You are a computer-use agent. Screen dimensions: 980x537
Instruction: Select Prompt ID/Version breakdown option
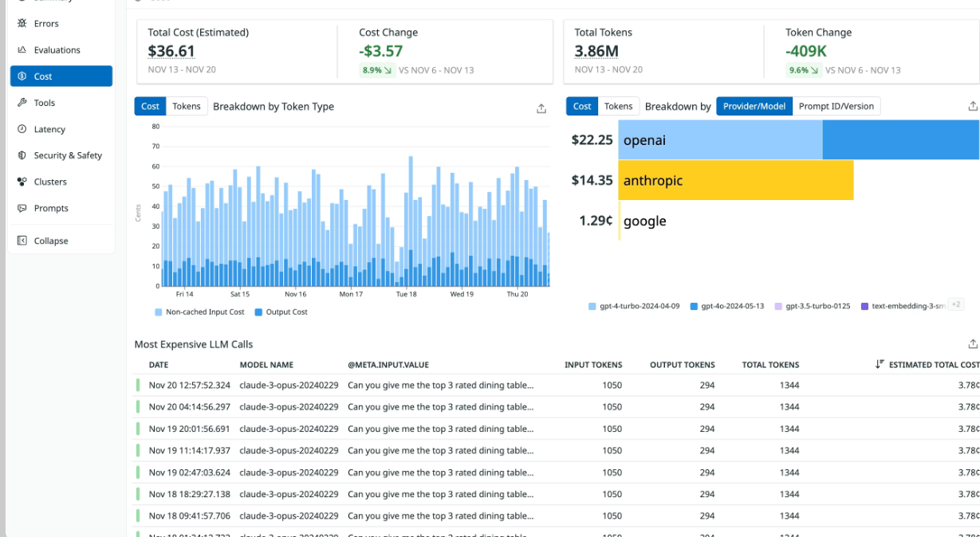pos(836,107)
